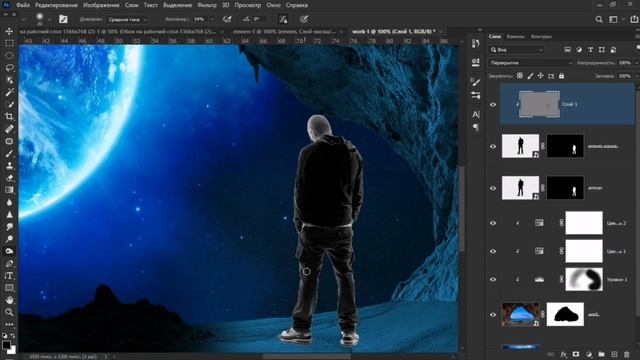Select the Blur drop tool
The width and height of the screenshot is (640, 360).
(x=9, y=202)
